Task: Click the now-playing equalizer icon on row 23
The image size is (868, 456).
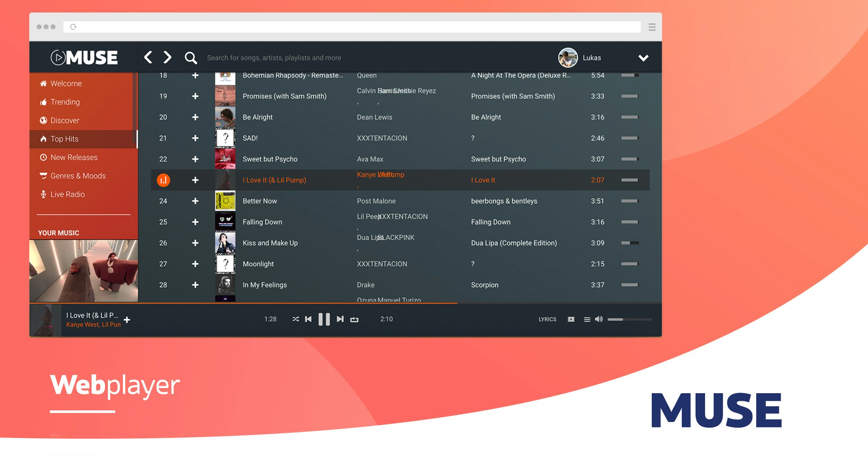Action: pos(163,180)
